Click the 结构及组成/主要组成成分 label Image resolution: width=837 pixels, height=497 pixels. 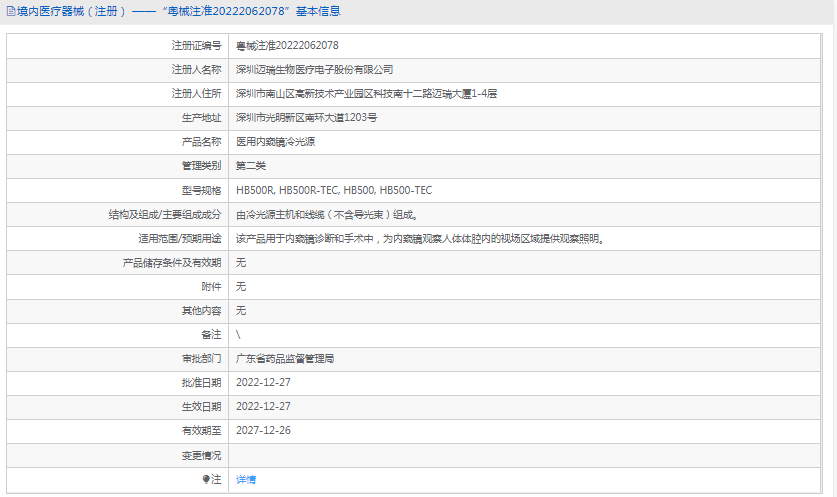tap(165, 215)
